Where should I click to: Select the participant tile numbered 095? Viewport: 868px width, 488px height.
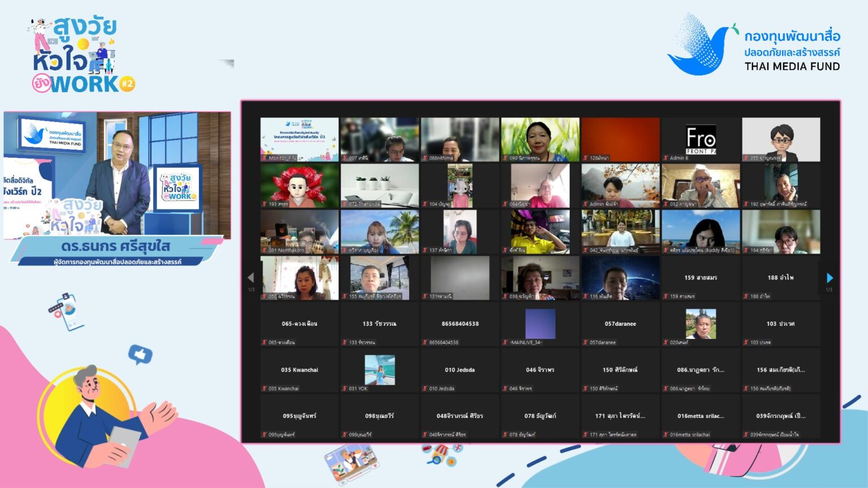pyautogui.click(x=300, y=417)
